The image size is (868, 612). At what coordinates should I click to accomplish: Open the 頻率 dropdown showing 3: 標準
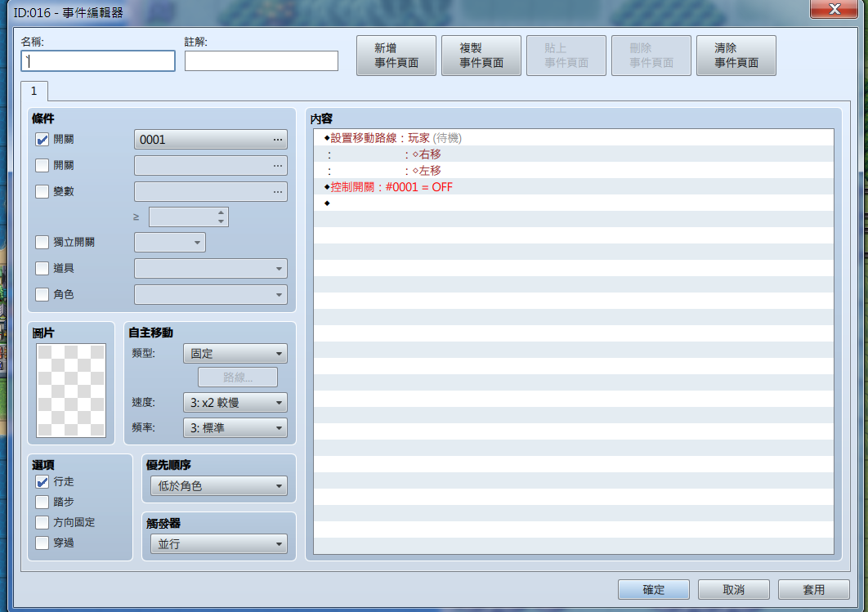235,427
